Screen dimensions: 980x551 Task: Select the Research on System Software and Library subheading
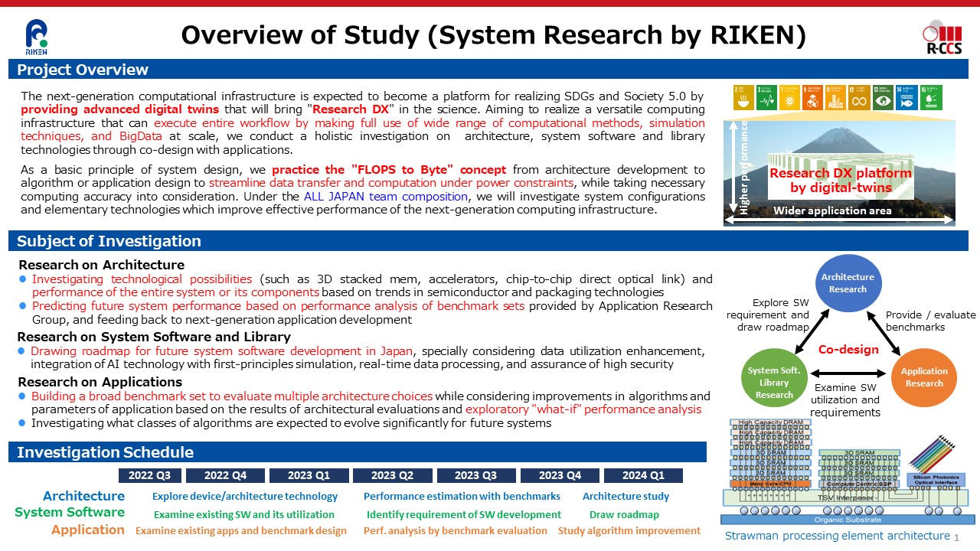click(154, 337)
